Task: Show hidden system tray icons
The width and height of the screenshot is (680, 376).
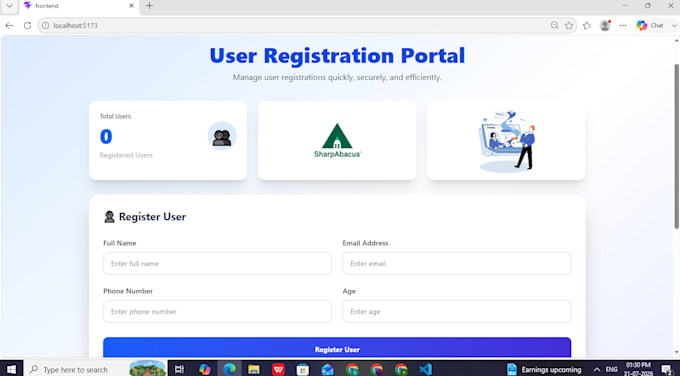Action: [x=597, y=369]
